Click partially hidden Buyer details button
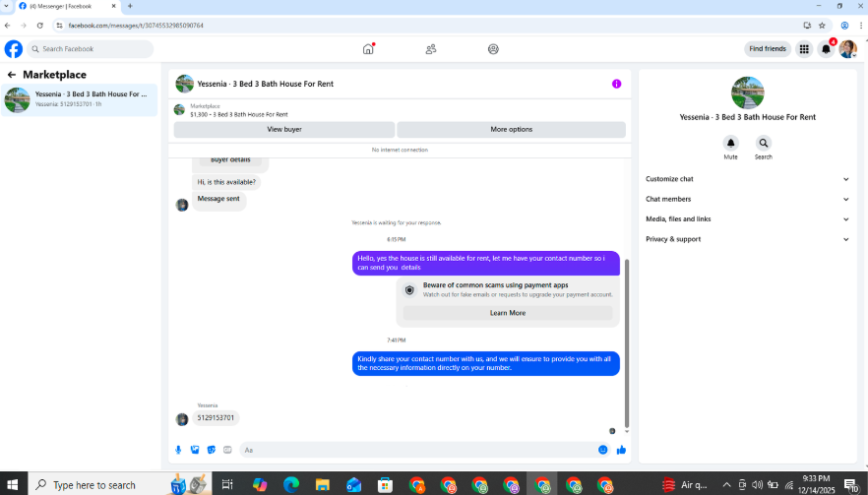 tap(230, 160)
